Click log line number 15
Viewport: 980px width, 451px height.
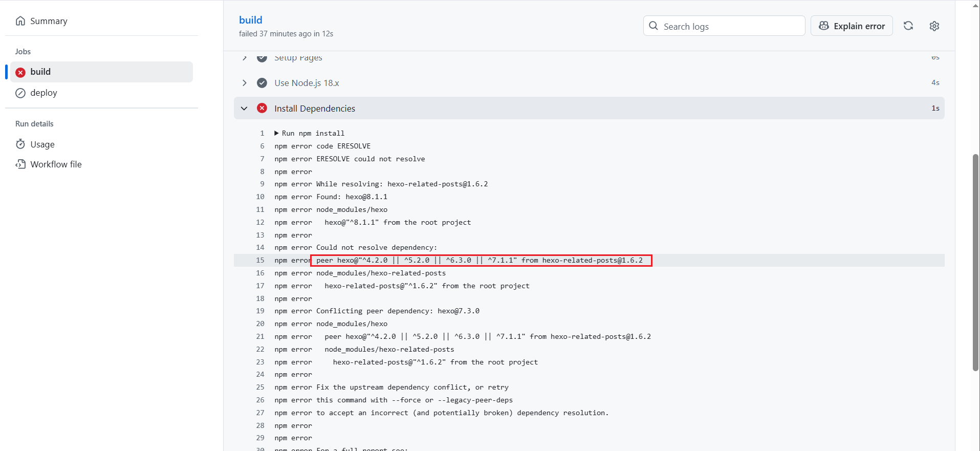(260, 260)
